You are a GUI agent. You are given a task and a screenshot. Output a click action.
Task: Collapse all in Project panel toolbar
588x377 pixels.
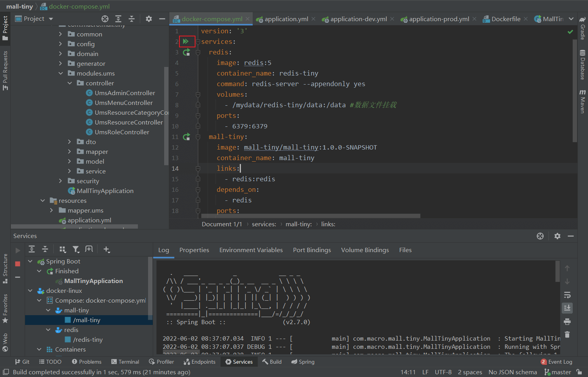[x=132, y=19]
